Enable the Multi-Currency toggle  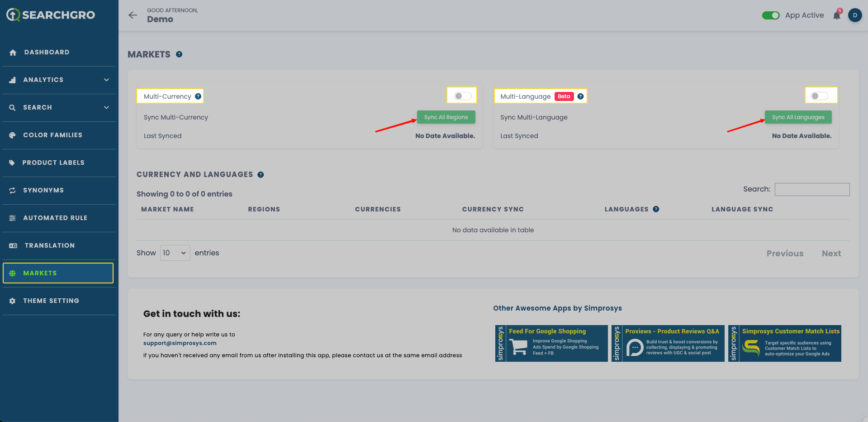[x=463, y=96]
